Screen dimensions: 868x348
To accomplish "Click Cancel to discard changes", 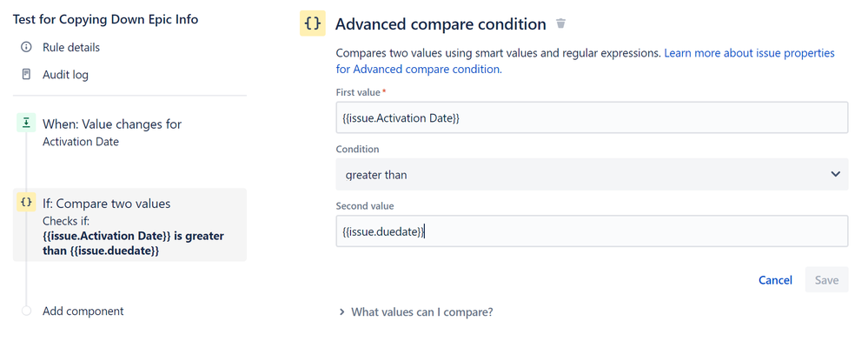I will point(775,280).
